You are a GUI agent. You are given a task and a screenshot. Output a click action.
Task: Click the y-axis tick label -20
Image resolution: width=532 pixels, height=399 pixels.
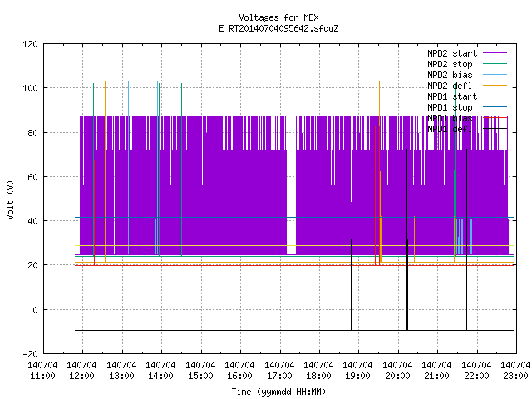point(30,354)
